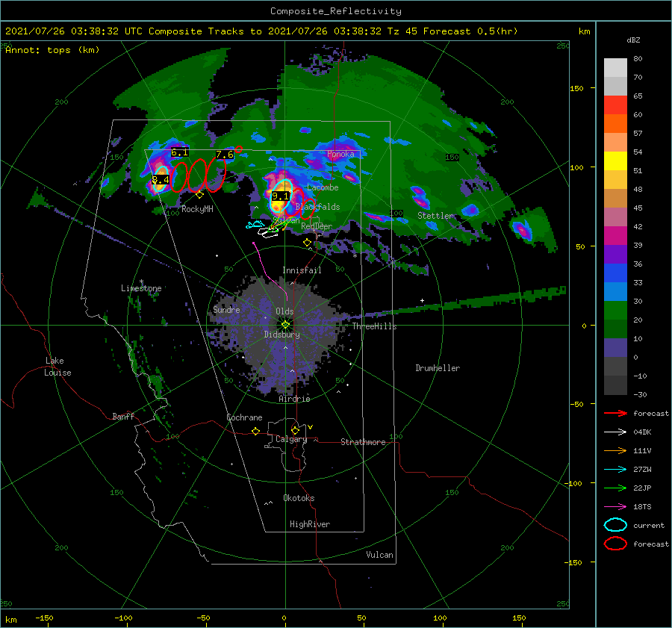Click the radar site marker at map center
The image size is (672, 628).
tap(285, 325)
